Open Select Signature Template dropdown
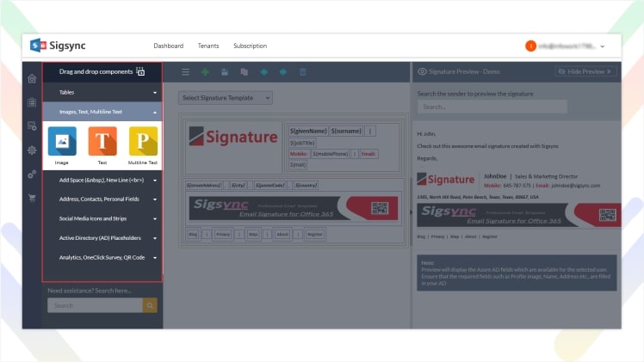Screen dimensions: 644x362 [226, 98]
